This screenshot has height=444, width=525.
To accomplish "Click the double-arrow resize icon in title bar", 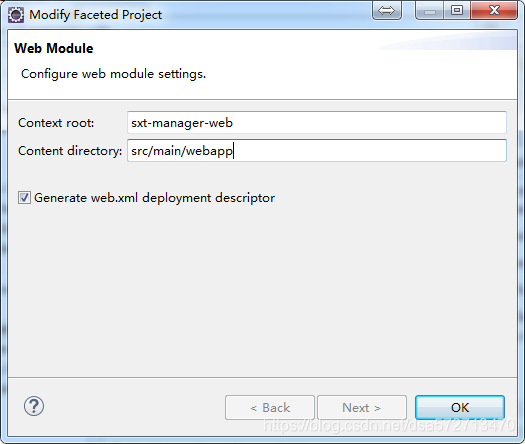I will 387,11.
